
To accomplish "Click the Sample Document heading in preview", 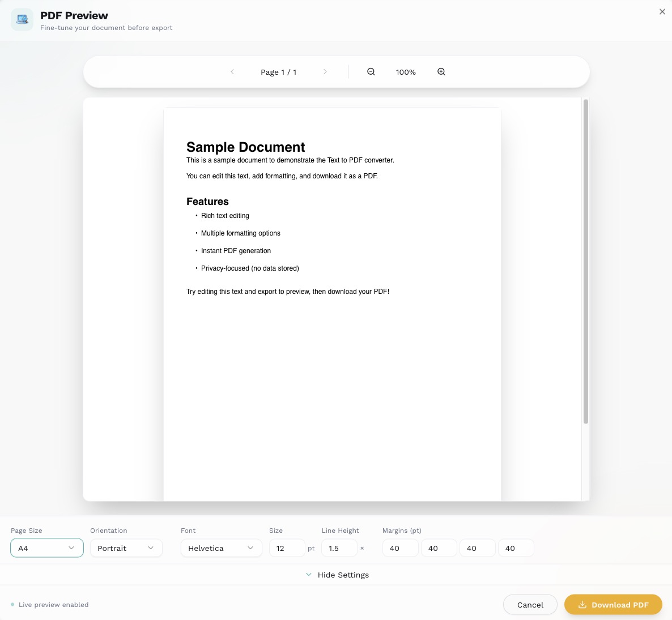I will (x=245, y=147).
